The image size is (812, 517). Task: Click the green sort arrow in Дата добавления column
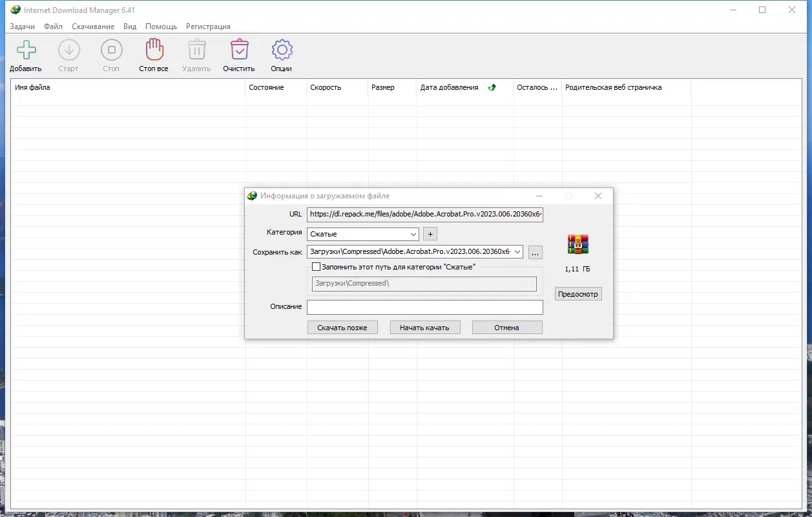pyautogui.click(x=492, y=87)
